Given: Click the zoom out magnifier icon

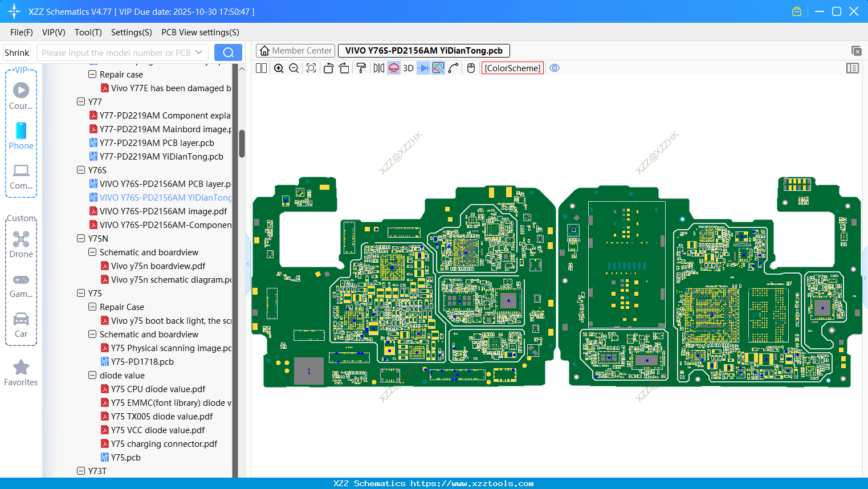Looking at the screenshot, I should click(x=294, y=68).
